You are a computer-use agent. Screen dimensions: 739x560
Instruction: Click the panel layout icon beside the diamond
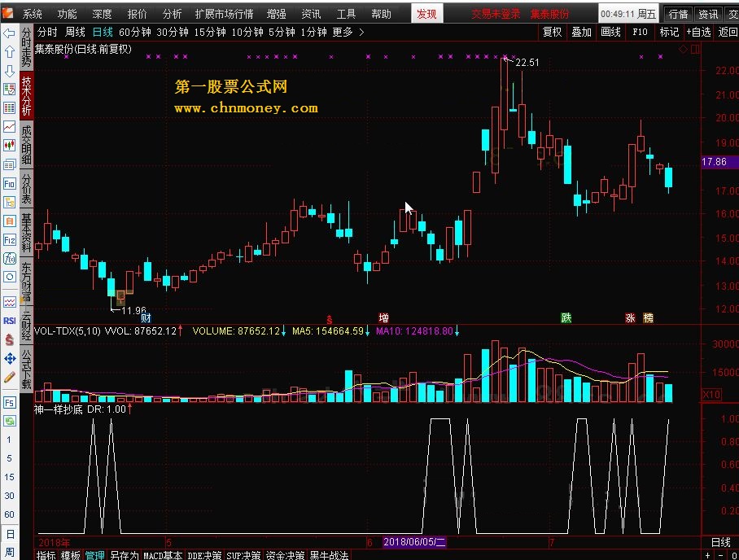point(695,49)
